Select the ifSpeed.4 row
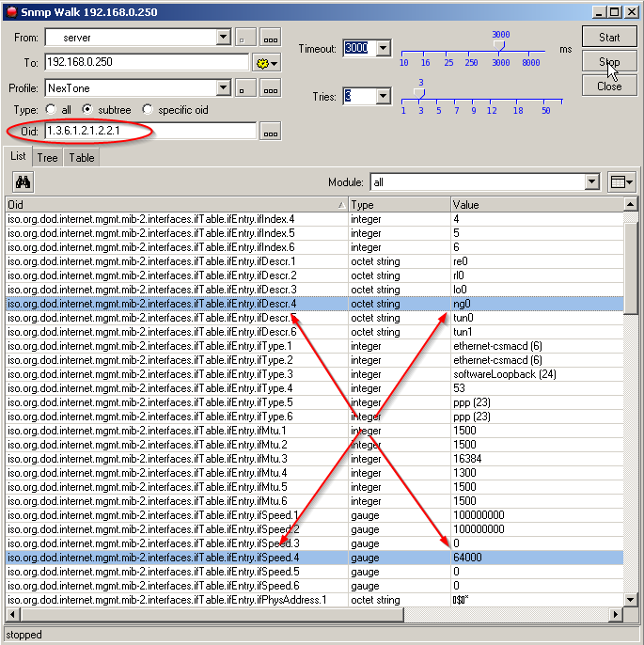This screenshot has height=645, width=644. (314, 558)
